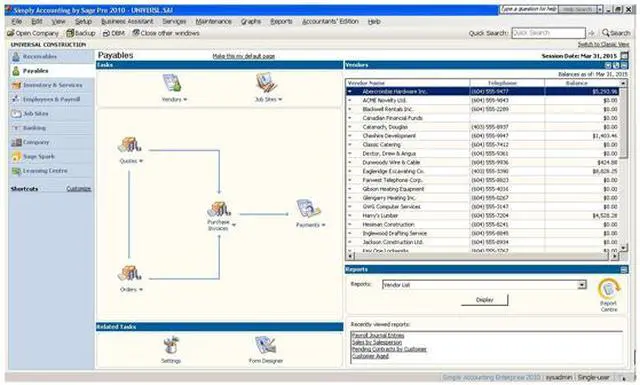
Task: Sort by the Vendor Name column header
Action: point(407,83)
